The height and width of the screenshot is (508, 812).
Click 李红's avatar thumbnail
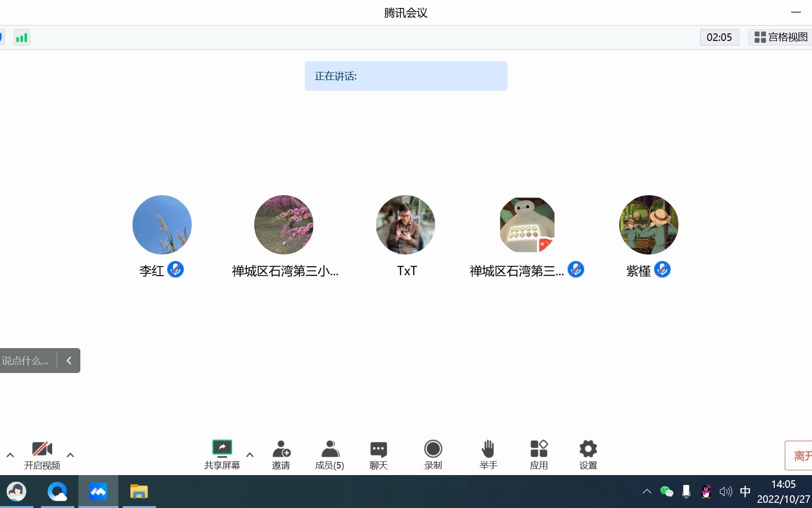pyautogui.click(x=162, y=225)
